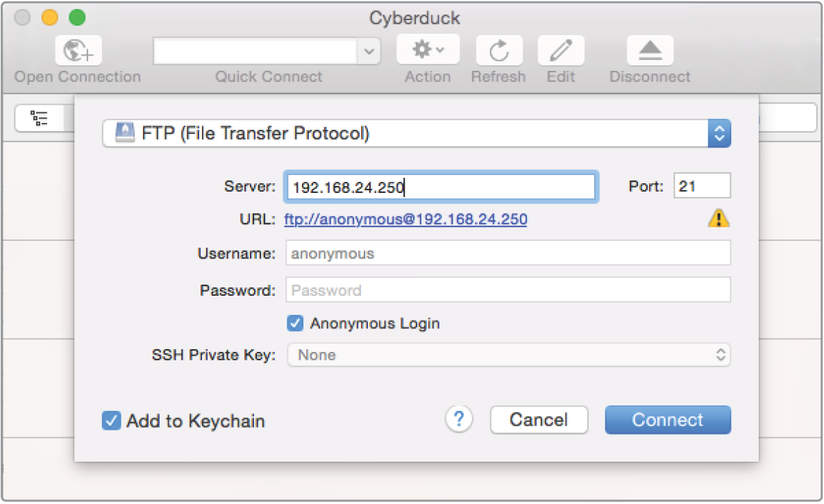Viewport: 824px width, 504px height.
Task: Click the Refresh arrow icon
Action: point(498,50)
